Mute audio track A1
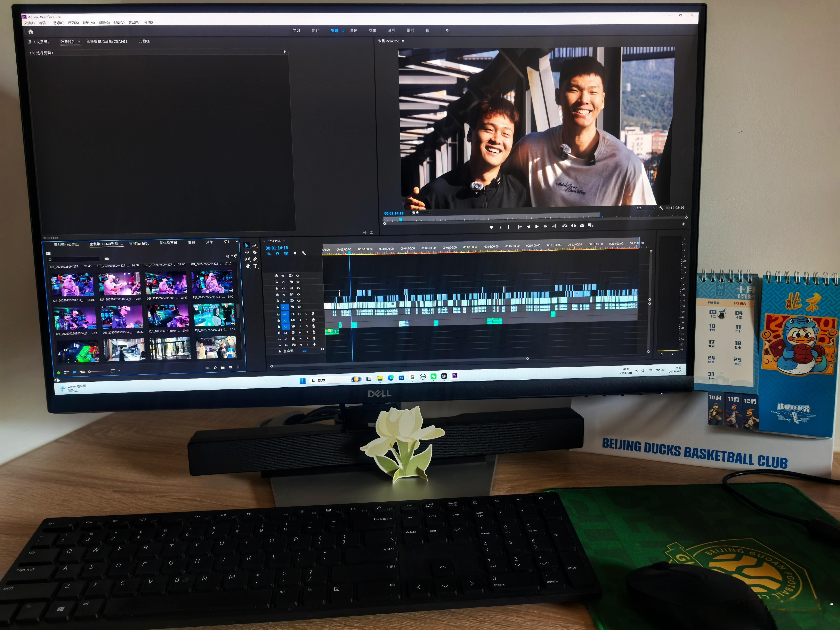This screenshot has width=840, height=630. (x=299, y=314)
